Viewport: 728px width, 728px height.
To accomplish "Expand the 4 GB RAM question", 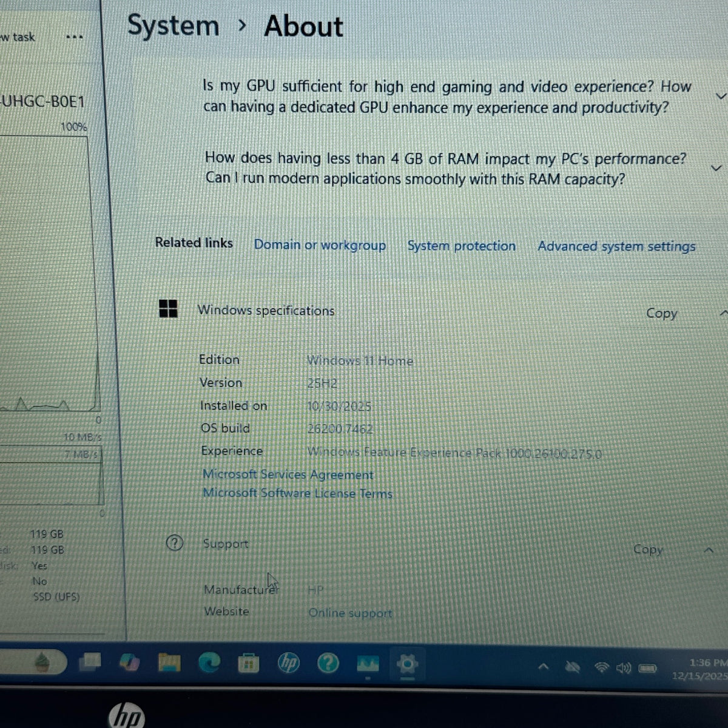I will [716, 168].
